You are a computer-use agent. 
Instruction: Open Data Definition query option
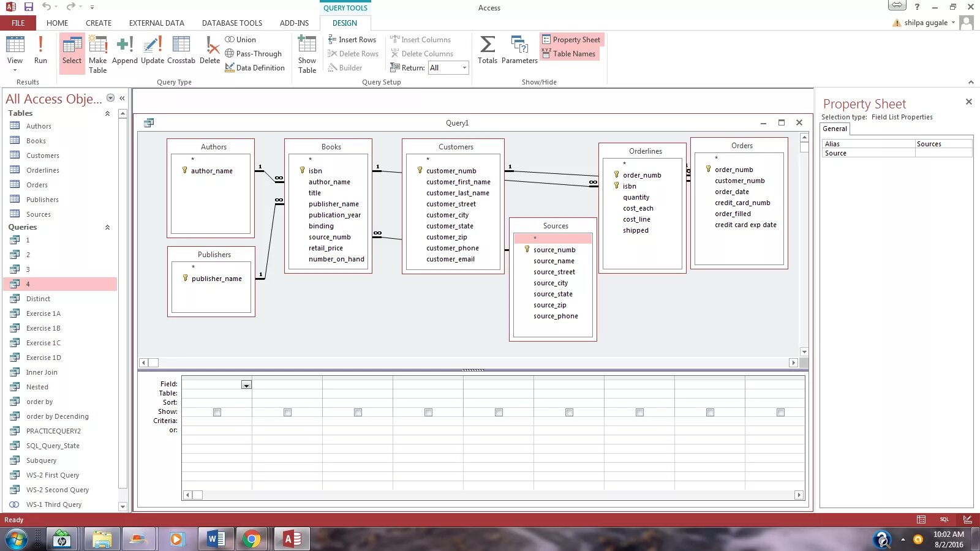254,67
